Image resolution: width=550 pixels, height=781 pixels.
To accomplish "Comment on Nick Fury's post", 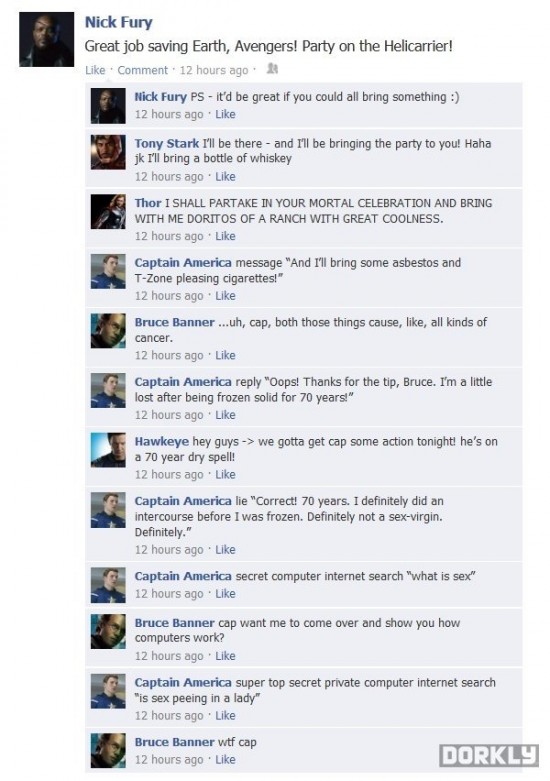I will pyautogui.click(x=142, y=70).
